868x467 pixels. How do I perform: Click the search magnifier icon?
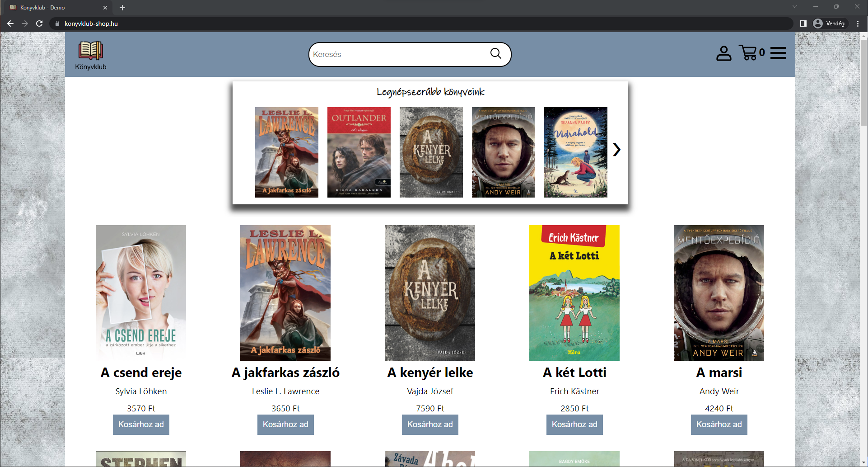point(496,54)
